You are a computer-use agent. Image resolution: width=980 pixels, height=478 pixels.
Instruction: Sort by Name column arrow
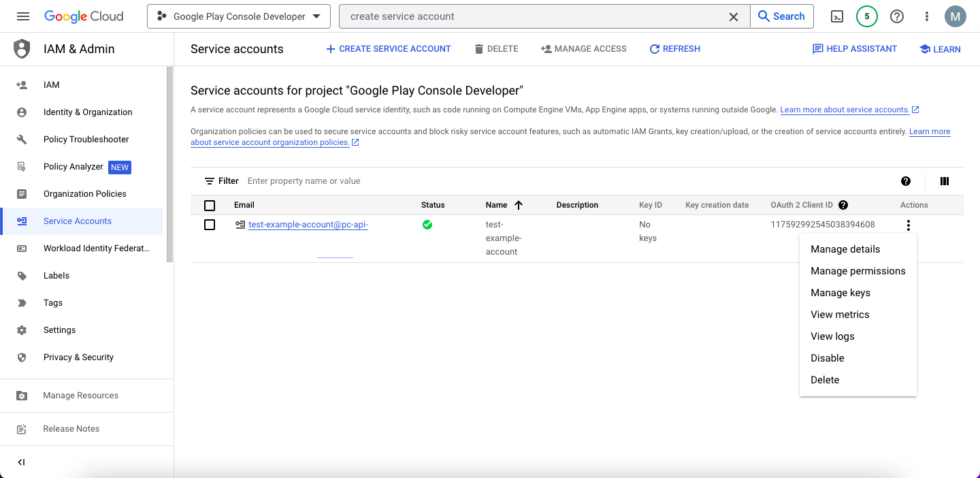[x=519, y=205]
